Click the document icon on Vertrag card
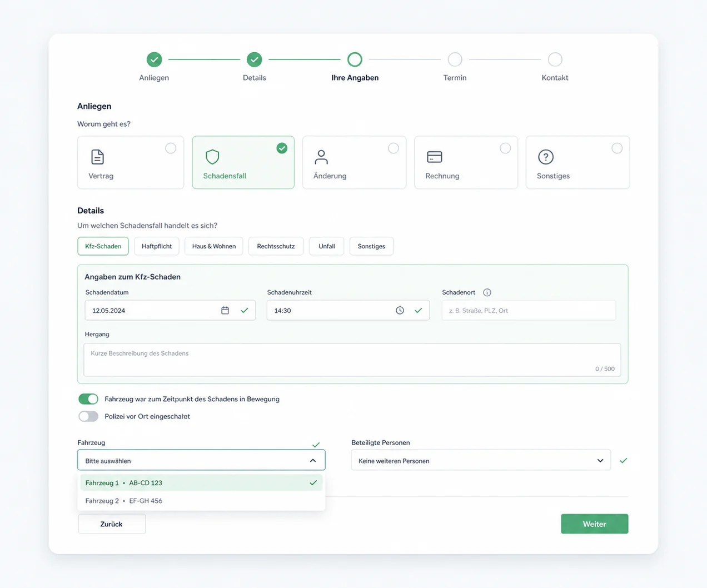 (97, 157)
